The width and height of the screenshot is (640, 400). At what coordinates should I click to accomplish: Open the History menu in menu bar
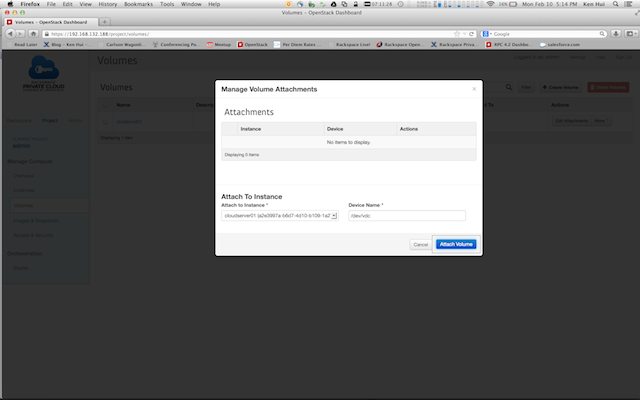click(107, 4)
